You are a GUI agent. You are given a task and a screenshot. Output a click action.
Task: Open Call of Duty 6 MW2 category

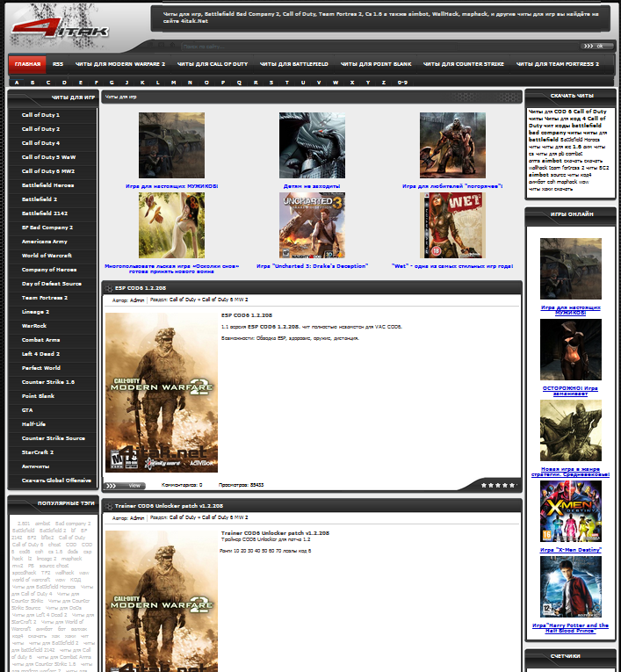52,171
